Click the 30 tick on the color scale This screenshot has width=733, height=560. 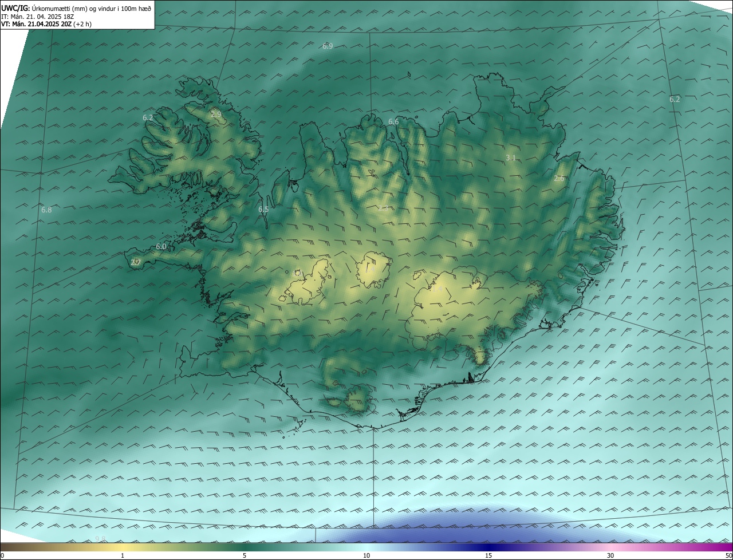pyautogui.click(x=610, y=555)
